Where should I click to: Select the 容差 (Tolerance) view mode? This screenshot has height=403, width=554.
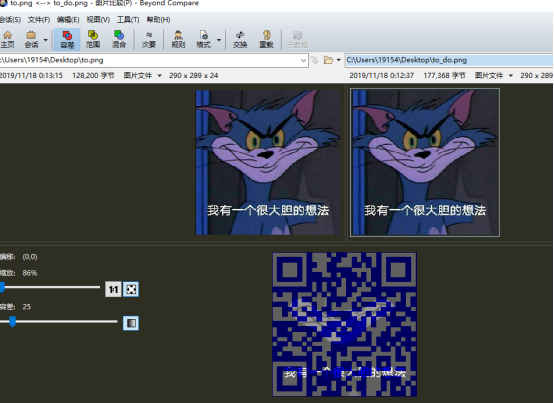(x=67, y=39)
